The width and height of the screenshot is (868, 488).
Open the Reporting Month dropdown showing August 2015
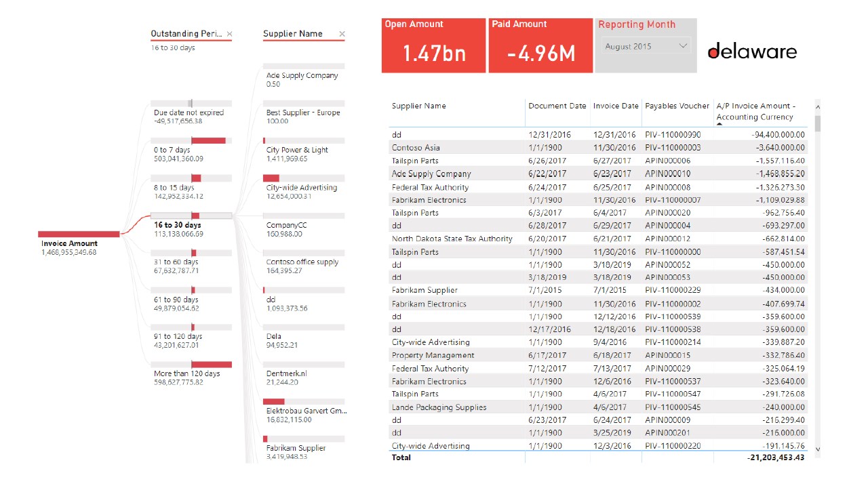(646, 46)
